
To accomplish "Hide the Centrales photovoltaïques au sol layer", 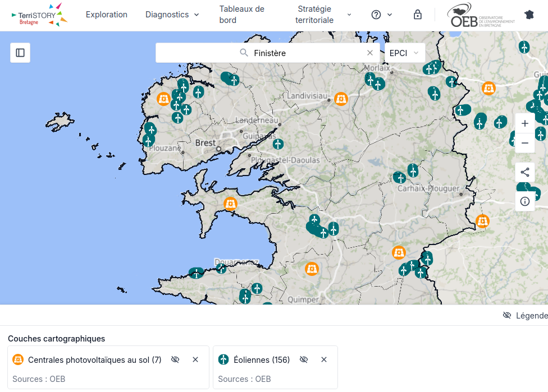I will pos(175,359).
